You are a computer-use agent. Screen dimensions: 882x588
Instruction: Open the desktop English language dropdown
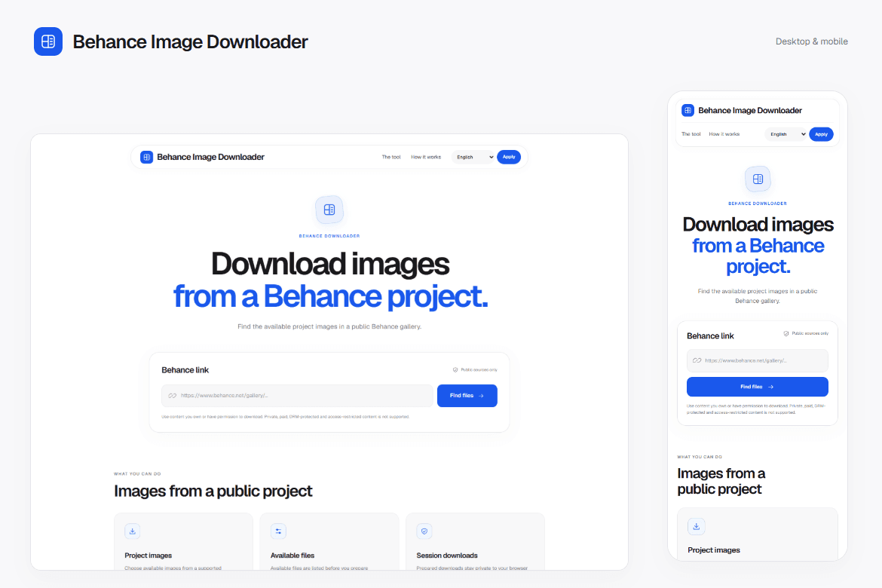473,157
